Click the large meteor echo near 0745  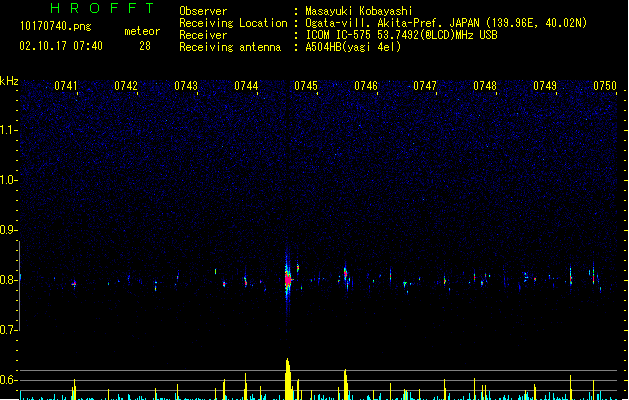tap(288, 279)
